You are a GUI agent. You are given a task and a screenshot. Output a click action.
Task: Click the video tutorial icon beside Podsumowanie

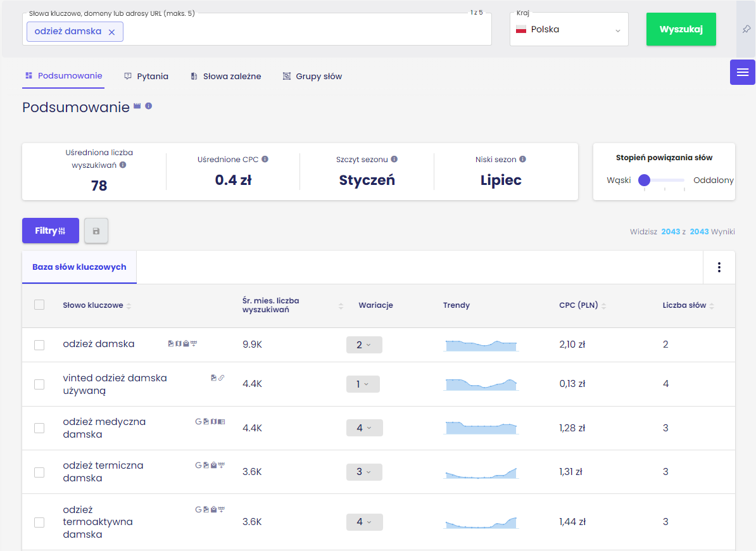click(137, 106)
